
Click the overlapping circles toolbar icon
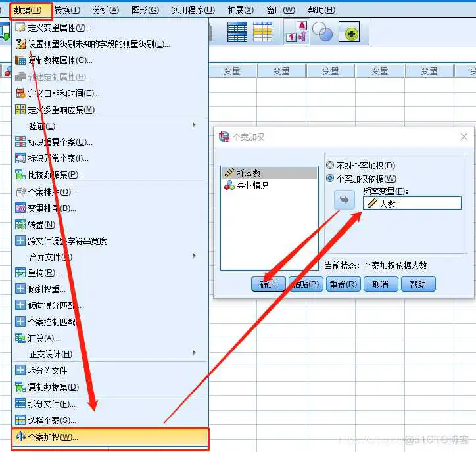pyautogui.click(x=322, y=32)
